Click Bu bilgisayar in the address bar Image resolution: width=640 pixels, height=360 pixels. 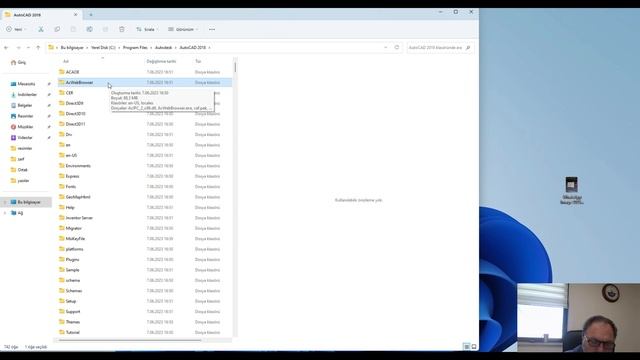pos(72,48)
